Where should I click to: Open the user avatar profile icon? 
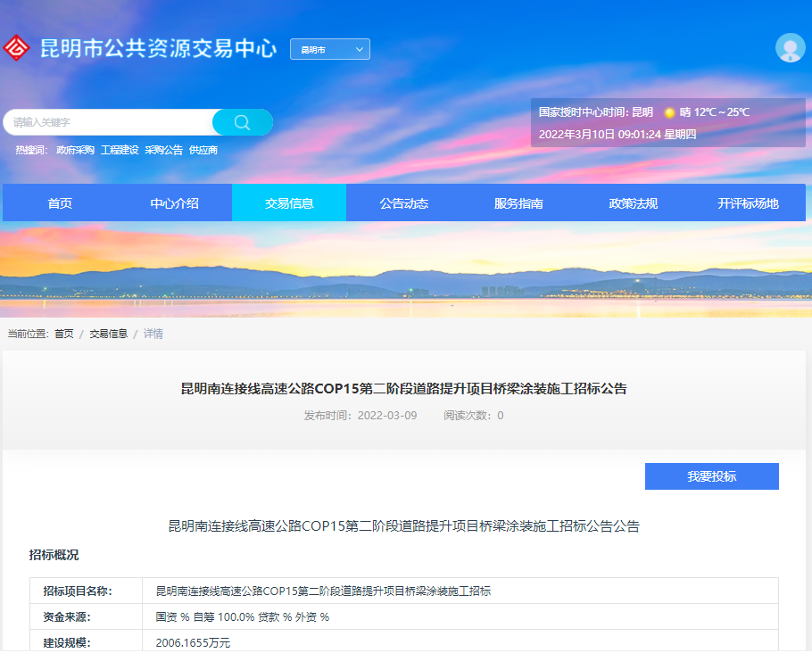(790, 48)
